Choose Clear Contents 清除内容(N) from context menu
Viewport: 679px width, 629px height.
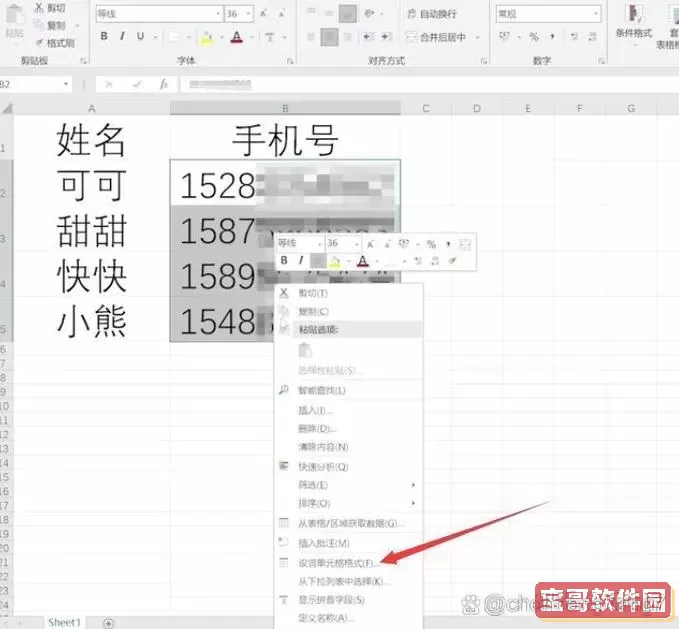[x=349, y=446]
